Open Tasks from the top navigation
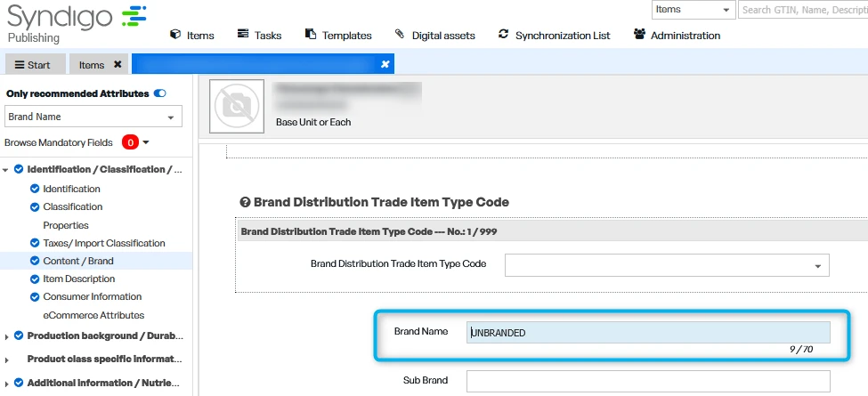The height and width of the screenshot is (396, 868). (259, 36)
